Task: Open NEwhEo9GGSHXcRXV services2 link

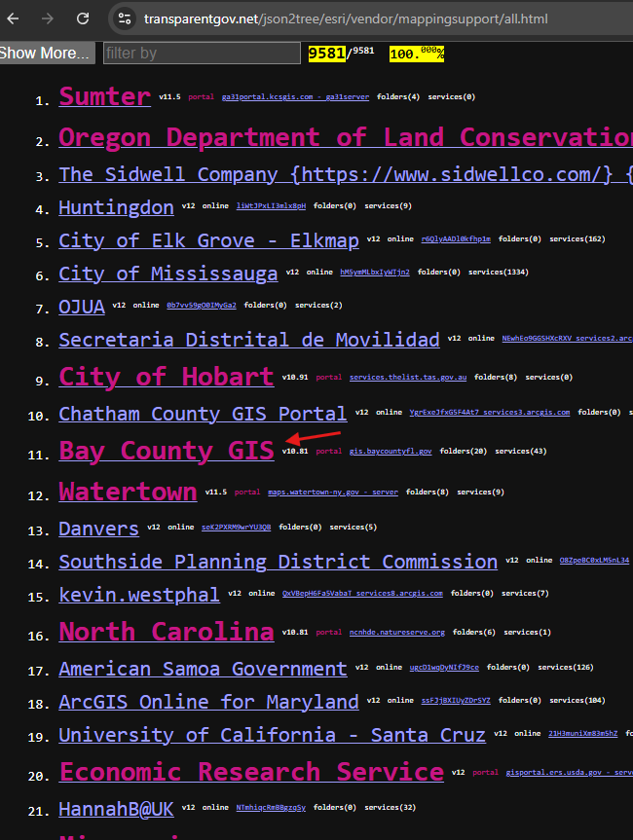Action: [x=567, y=339]
